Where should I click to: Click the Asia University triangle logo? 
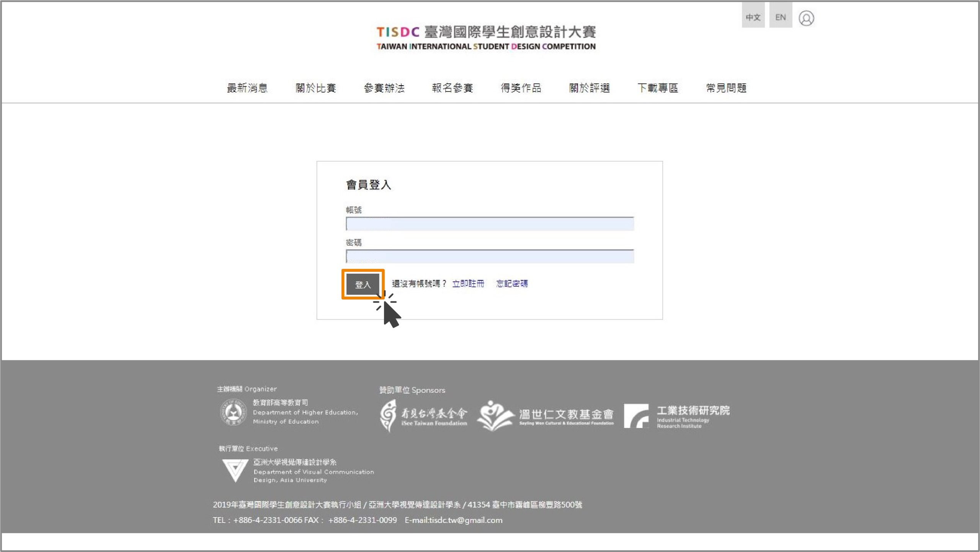pyautogui.click(x=235, y=470)
